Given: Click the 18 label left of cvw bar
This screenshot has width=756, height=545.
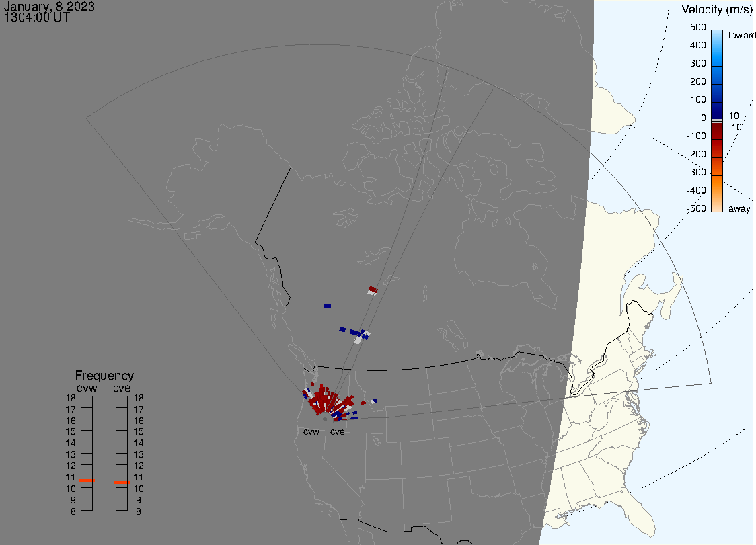Looking at the screenshot, I should click(71, 398).
